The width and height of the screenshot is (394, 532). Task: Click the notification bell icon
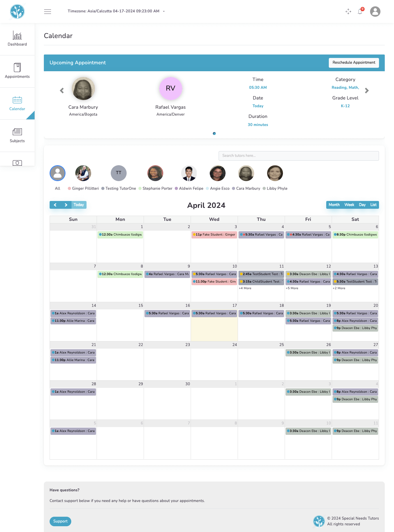[x=360, y=12]
